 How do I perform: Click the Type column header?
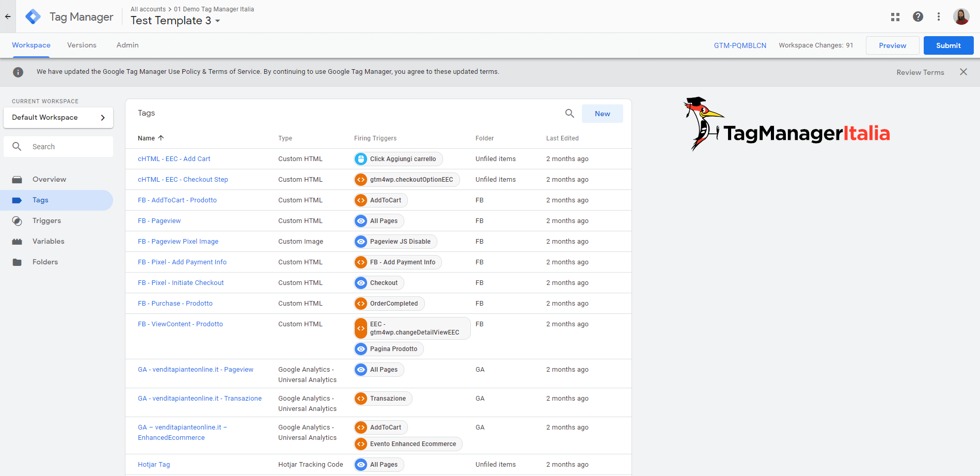pos(285,138)
